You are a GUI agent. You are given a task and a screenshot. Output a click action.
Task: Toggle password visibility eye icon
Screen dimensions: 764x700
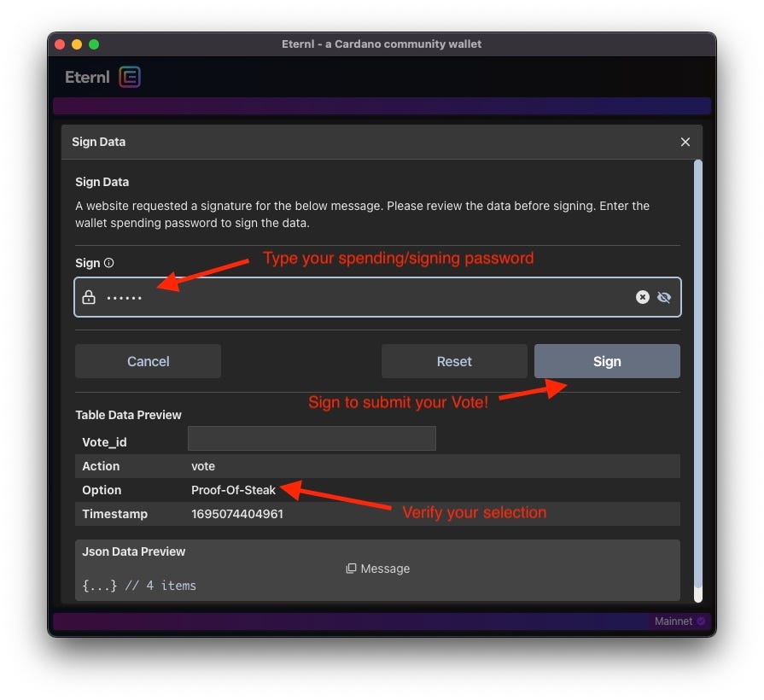point(664,297)
